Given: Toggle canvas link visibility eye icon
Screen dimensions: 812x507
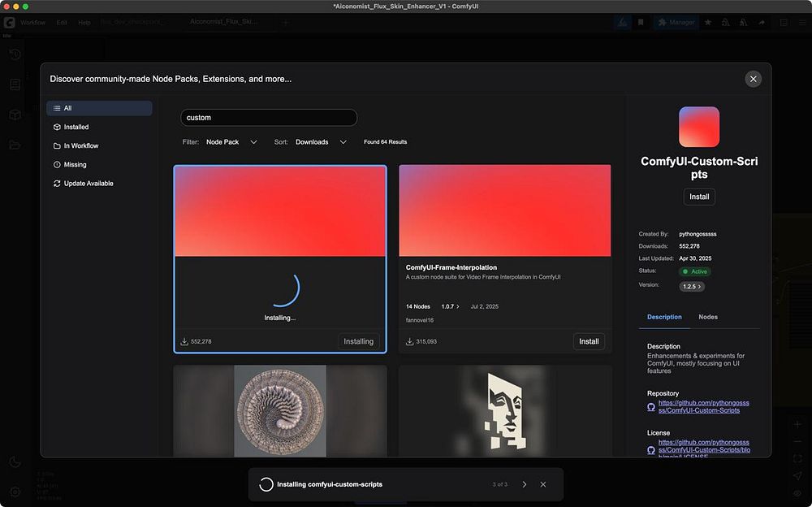Looking at the screenshot, I should tap(797, 493).
